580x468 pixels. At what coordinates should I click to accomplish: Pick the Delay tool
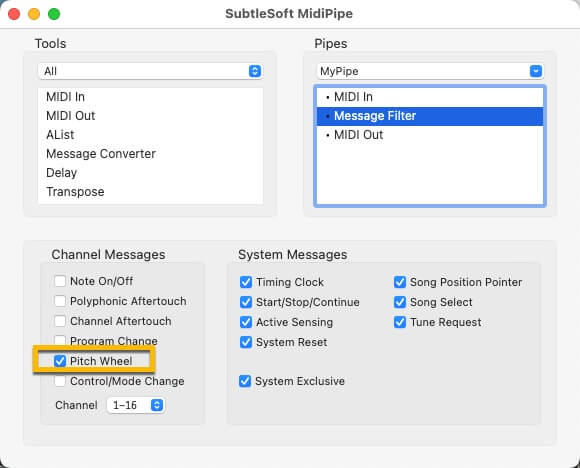[150, 173]
